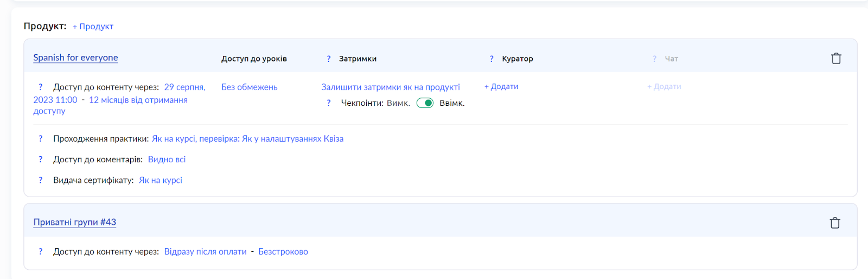
Task: Edit Відразу після оплати access start
Action: [x=206, y=252]
